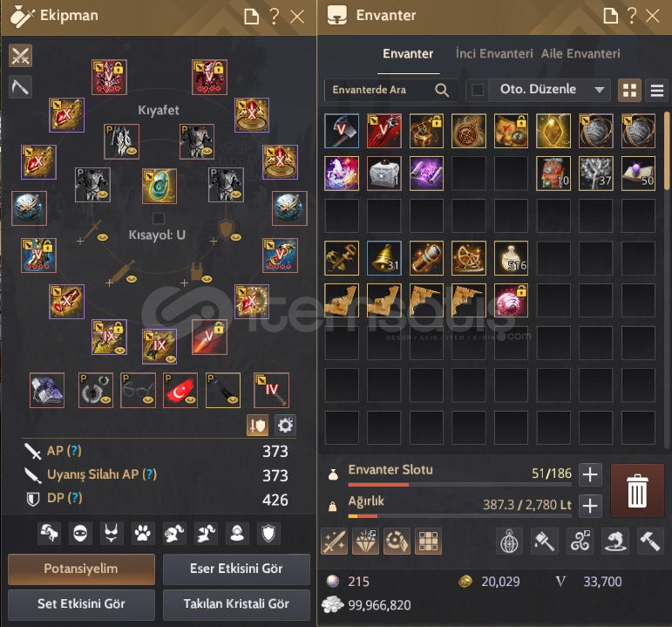Screen dimensions: 672x627
Task: Expand the Oto. Düzenle dropdown arrow
Action: click(599, 90)
